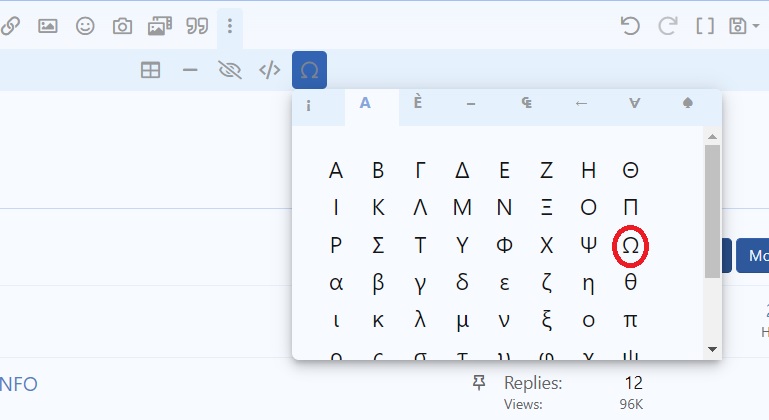The height and width of the screenshot is (420, 769).
Task: Click the inline code icon
Action: coord(269,70)
